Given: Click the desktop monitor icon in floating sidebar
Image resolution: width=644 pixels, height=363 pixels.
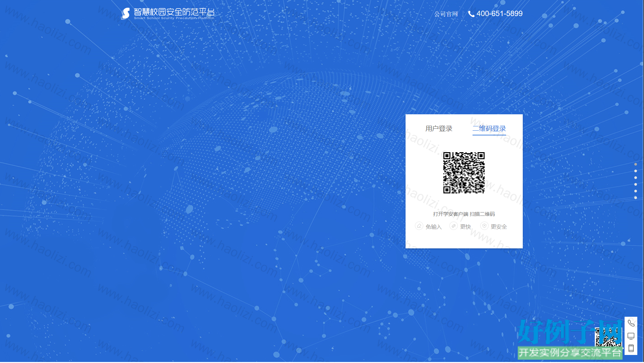Looking at the screenshot, I should (631, 336).
